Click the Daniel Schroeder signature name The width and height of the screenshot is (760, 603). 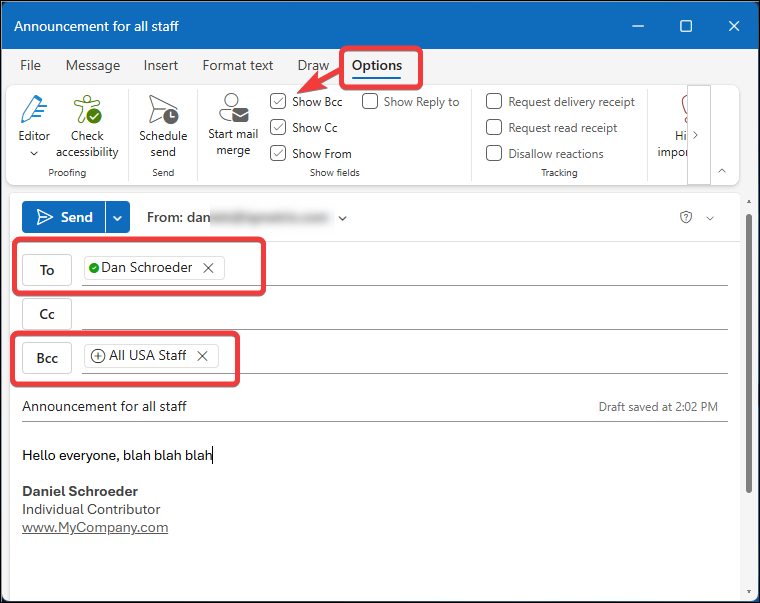[x=80, y=492]
